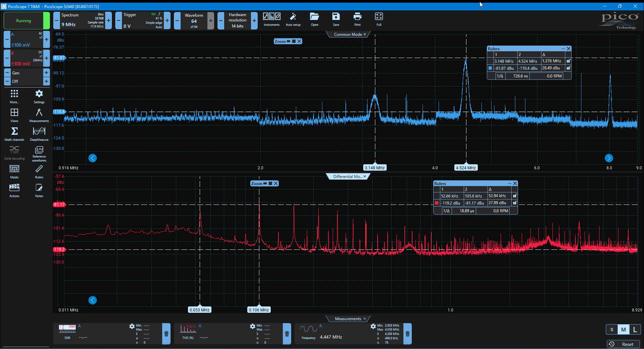Minimize the lower Rulers legend

click(509, 184)
